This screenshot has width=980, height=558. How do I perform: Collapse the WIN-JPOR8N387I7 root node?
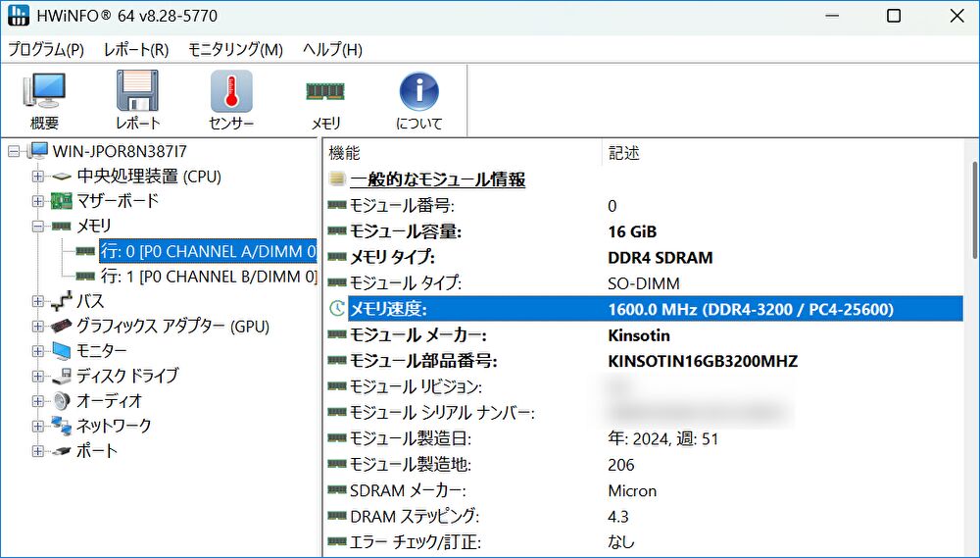pos(14,151)
